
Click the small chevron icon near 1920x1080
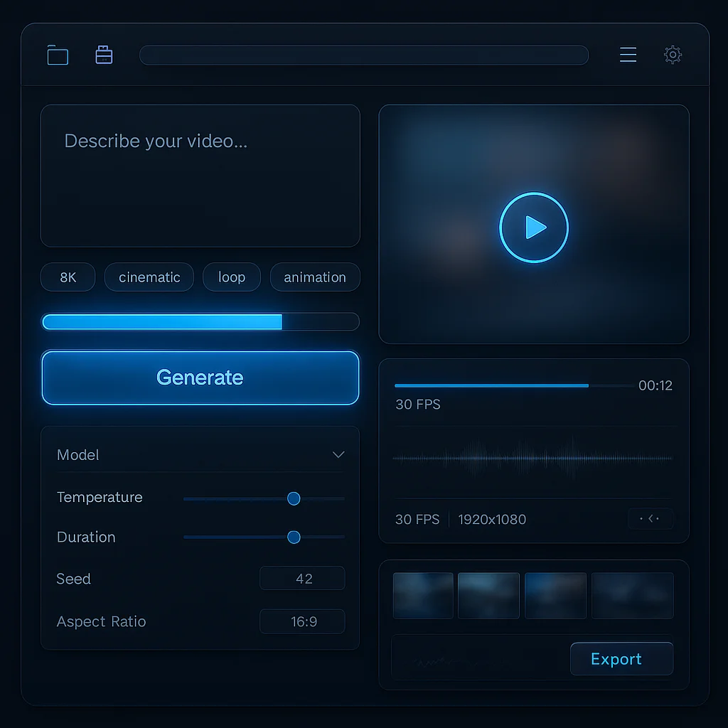click(x=651, y=519)
